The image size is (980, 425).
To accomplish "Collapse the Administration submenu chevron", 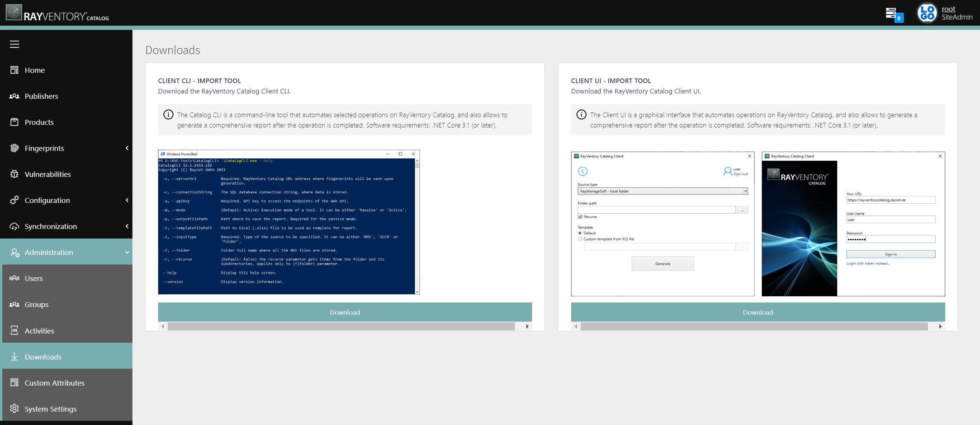I will 127,252.
